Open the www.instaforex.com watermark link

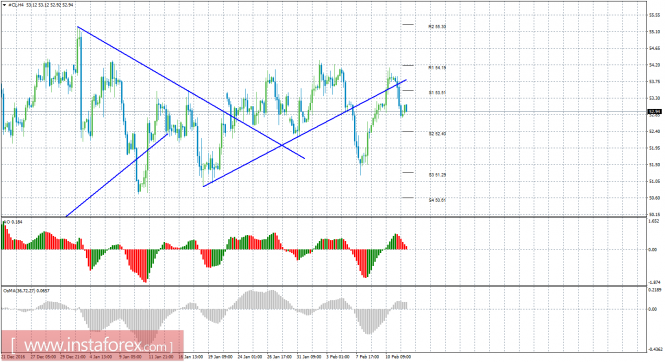pyautogui.click(x=92, y=345)
